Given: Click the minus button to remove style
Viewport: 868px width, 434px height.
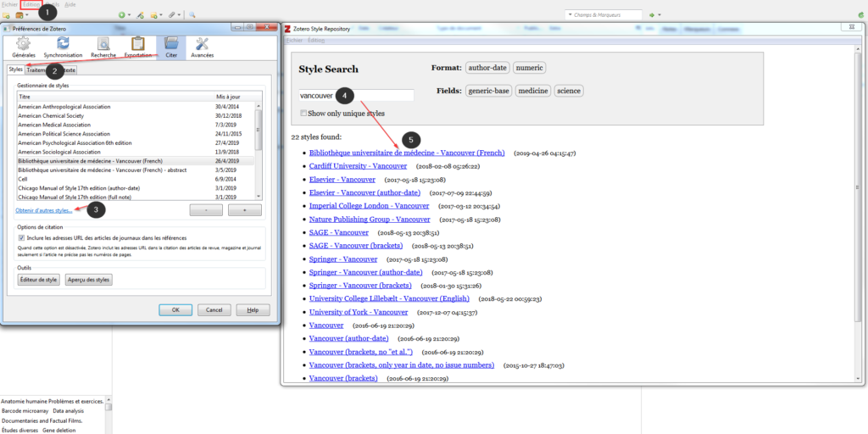Looking at the screenshot, I should 206,210.
